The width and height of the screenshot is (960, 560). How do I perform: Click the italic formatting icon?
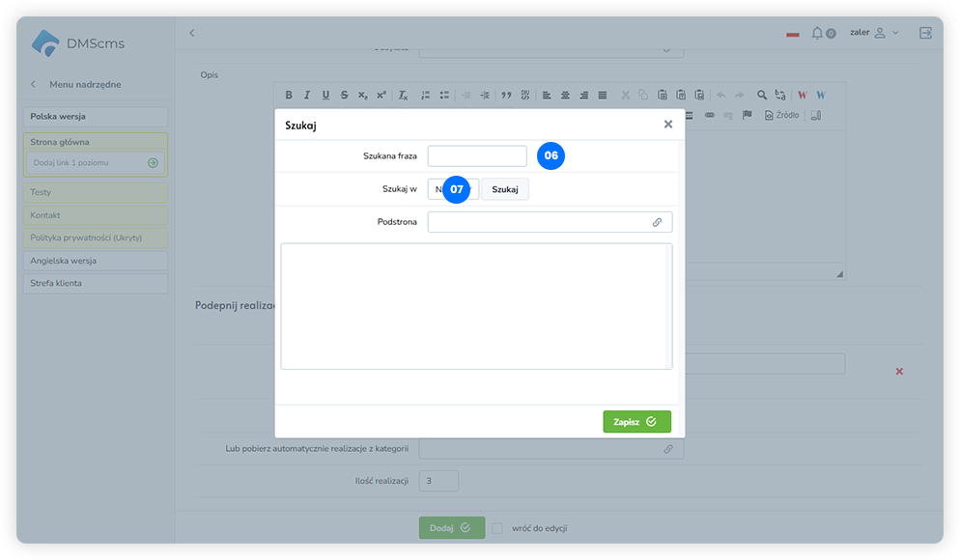point(307,95)
